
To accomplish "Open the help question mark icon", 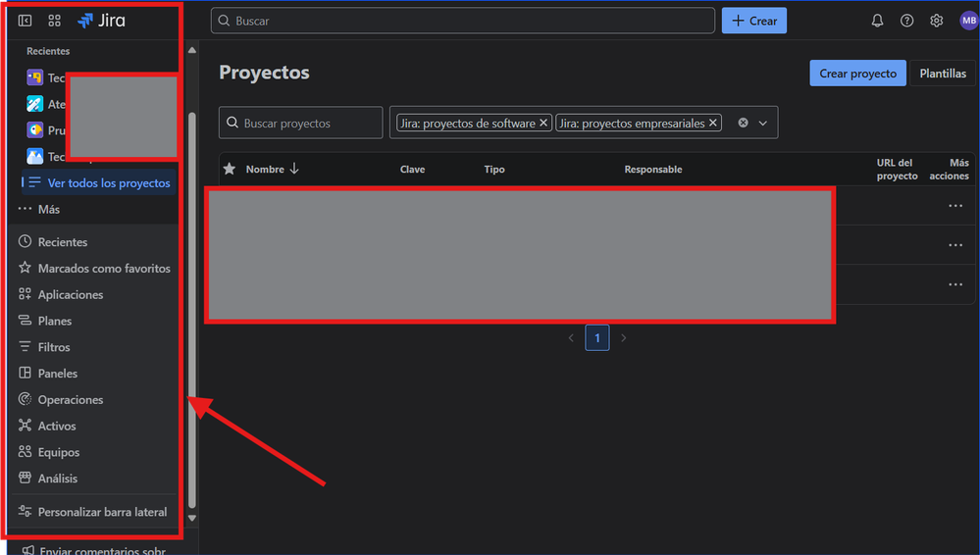I will (906, 21).
